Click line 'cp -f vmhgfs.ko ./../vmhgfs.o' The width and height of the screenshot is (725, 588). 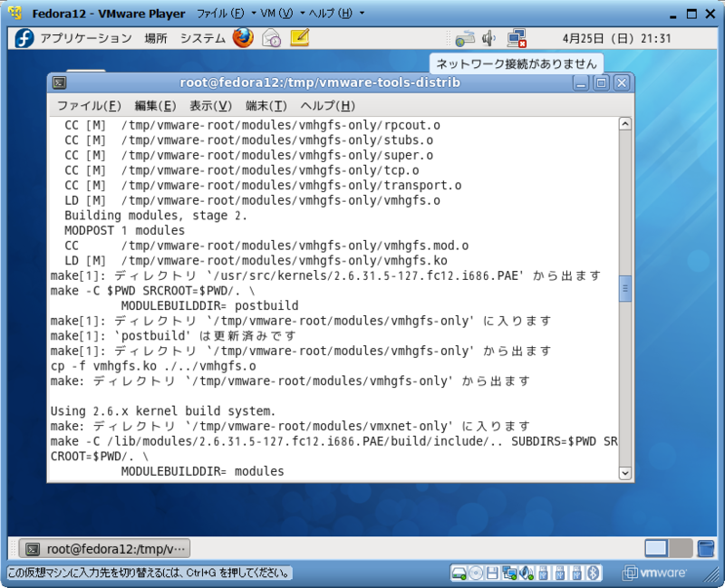point(153,366)
